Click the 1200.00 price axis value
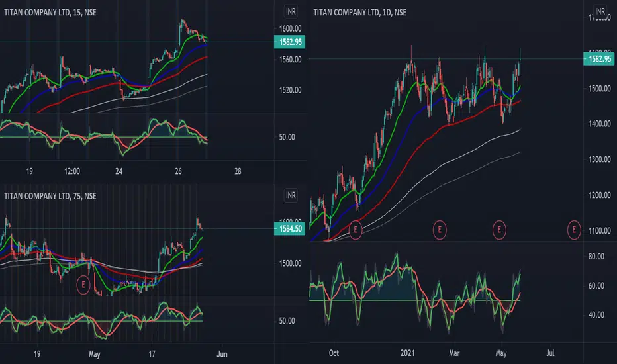 coord(599,195)
